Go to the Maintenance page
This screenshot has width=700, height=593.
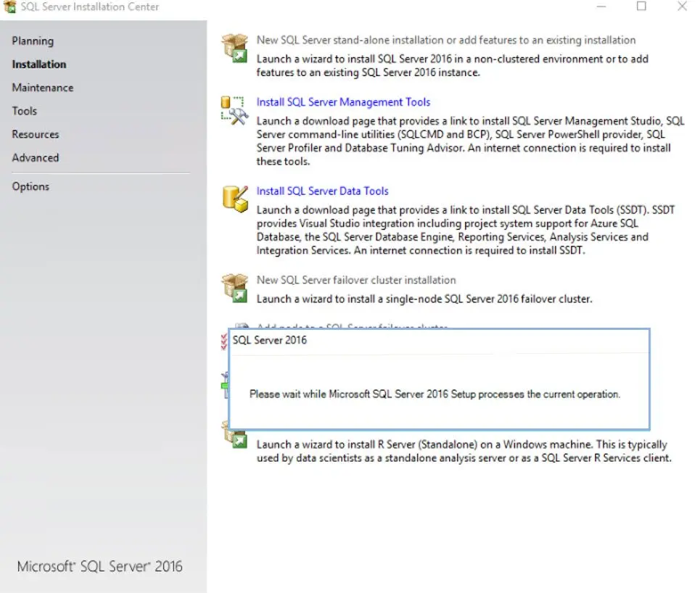point(42,88)
